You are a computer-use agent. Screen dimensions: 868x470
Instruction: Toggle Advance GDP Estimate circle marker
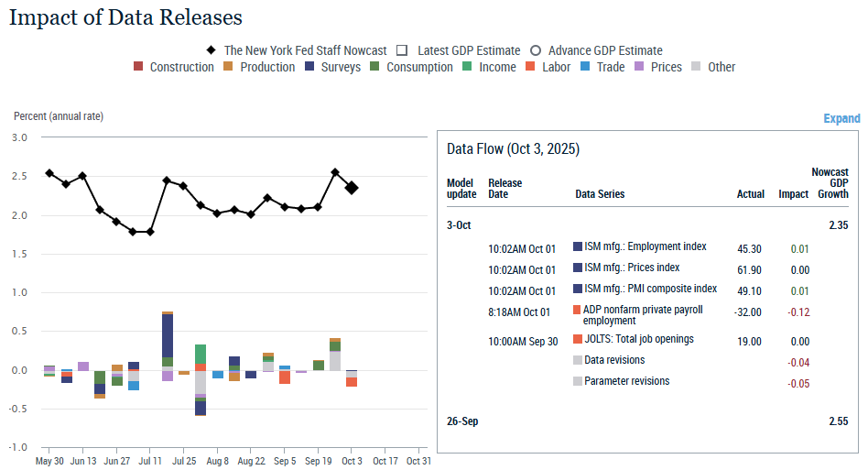[536, 50]
